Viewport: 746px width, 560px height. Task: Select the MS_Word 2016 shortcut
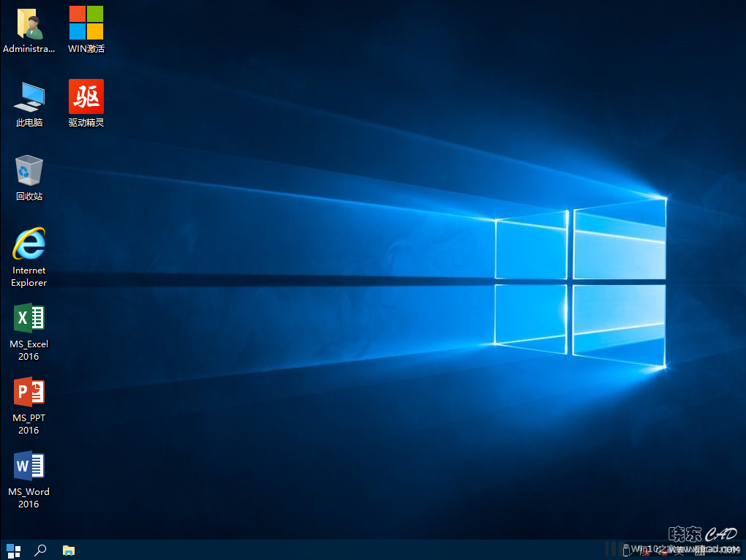tap(29, 479)
